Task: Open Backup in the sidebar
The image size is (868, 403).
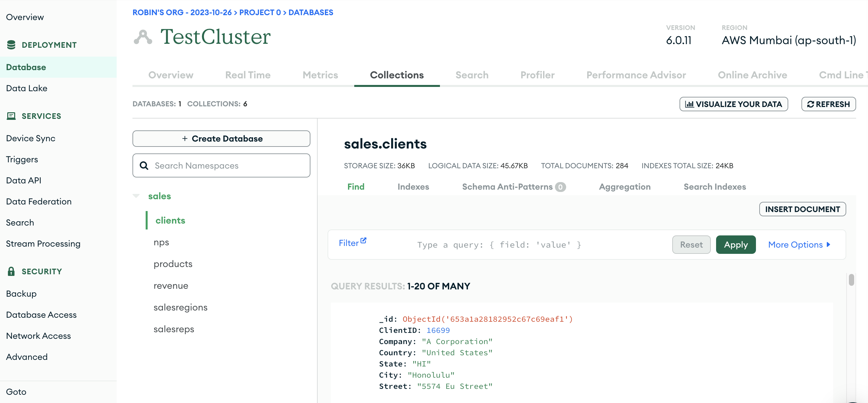Action: coord(21,294)
